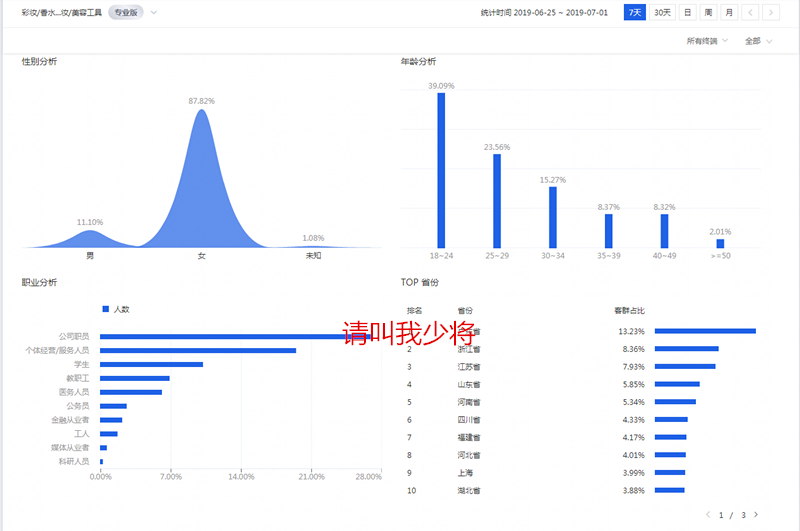The width and height of the screenshot is (800, 531).
Task: Select the 30天 time range
Action: (662, 12)
